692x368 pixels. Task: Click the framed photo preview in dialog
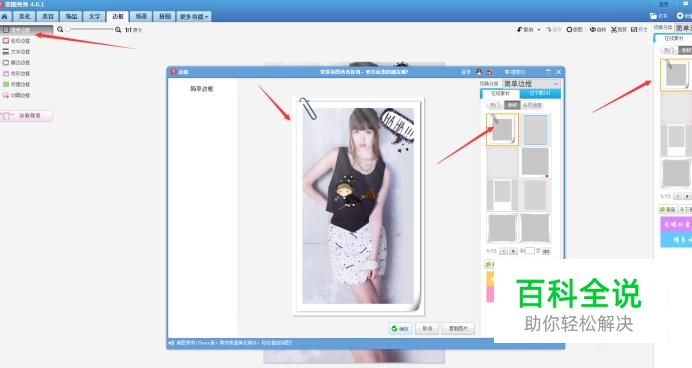(358, 206)
